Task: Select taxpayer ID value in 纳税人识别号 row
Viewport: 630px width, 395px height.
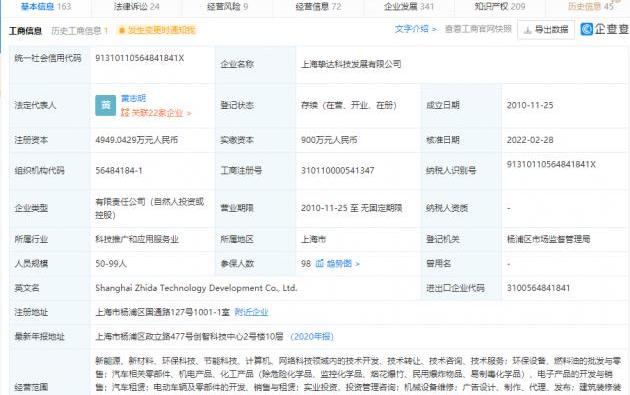Action: pos(551,164)
